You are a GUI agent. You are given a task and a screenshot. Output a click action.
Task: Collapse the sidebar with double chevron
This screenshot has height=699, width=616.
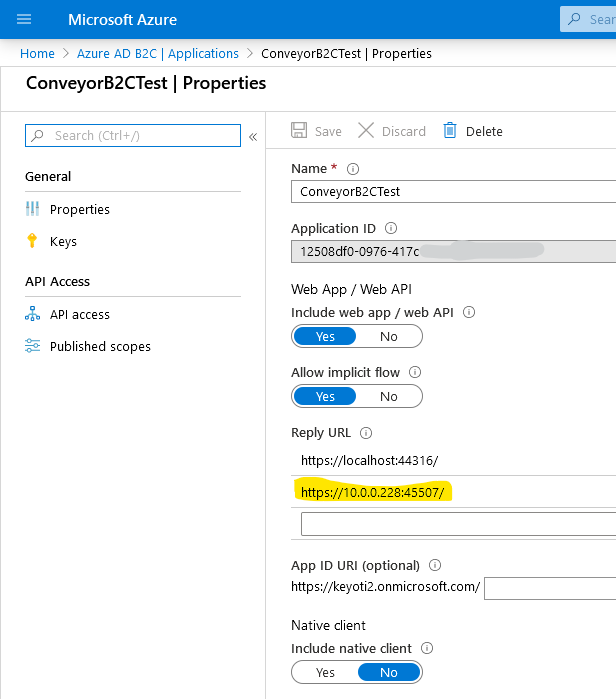click(x=253, y=136)
